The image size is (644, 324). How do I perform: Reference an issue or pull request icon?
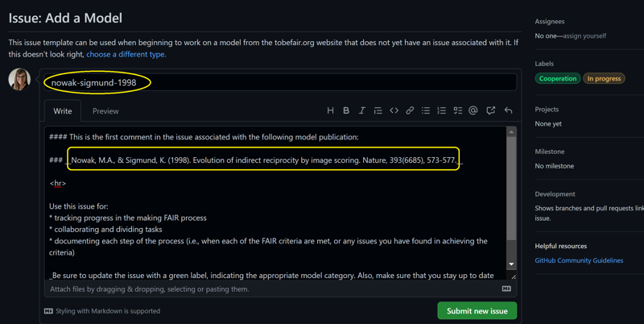coord(491,110)
